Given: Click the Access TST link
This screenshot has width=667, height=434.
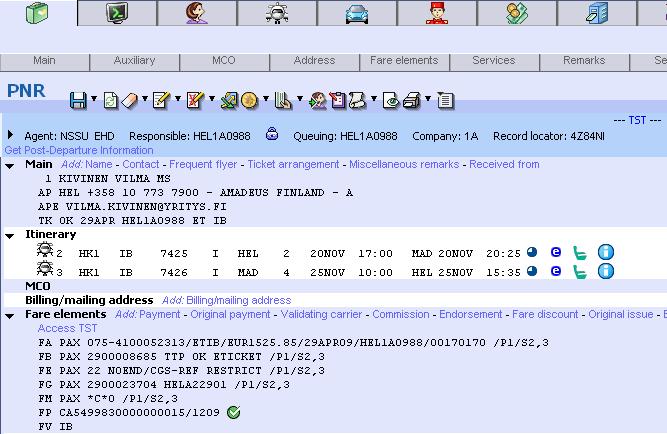Looking at the screenshot, I should [x=67, y=328].
